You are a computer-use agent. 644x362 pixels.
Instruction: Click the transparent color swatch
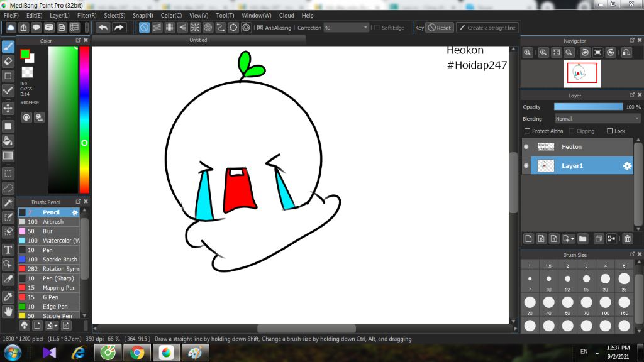[x=27, y=72]
